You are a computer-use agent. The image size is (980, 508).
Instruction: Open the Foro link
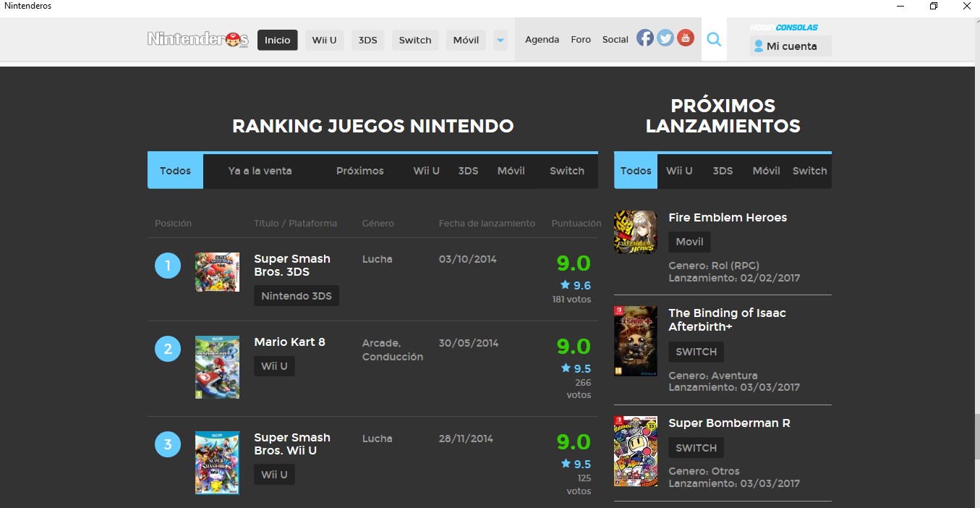click(581, 39)
